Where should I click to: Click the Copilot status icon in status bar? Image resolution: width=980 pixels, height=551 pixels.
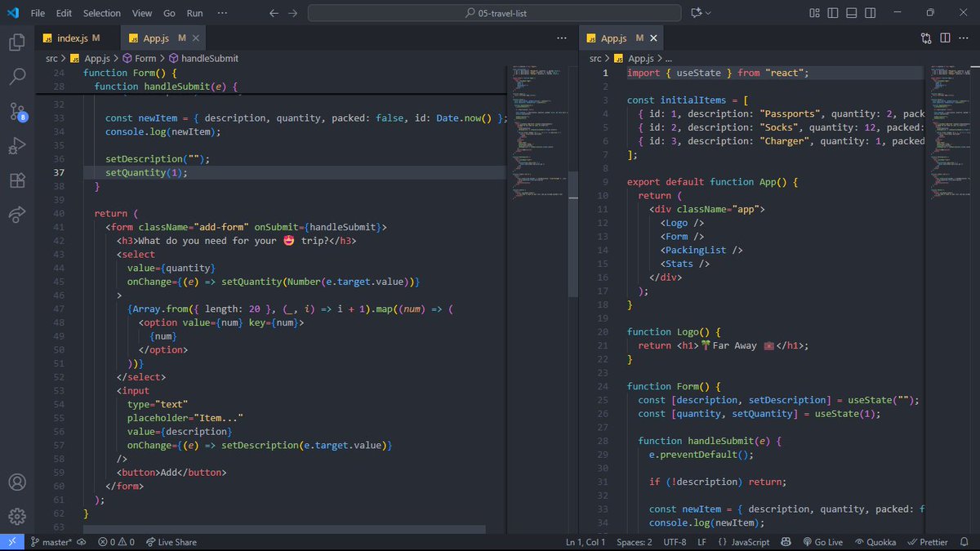click(x=786, y=542)
